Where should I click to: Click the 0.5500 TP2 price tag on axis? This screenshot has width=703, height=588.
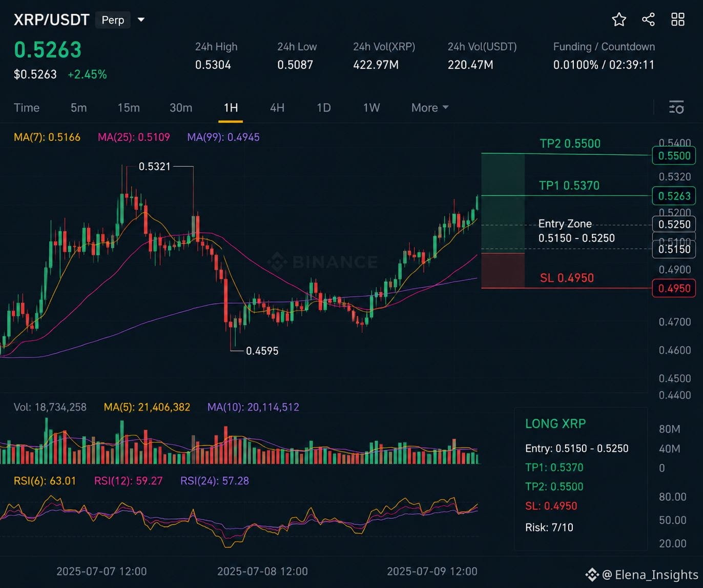click(674, 155)
